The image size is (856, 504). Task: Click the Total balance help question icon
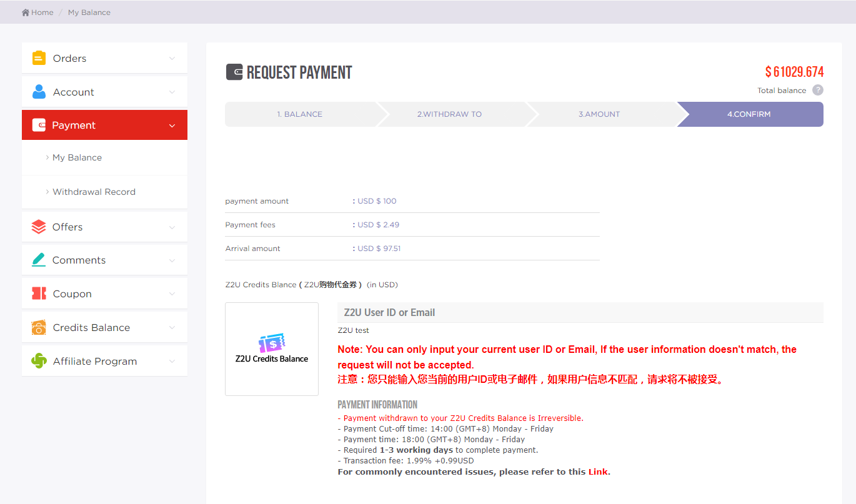tap(817, 91)
